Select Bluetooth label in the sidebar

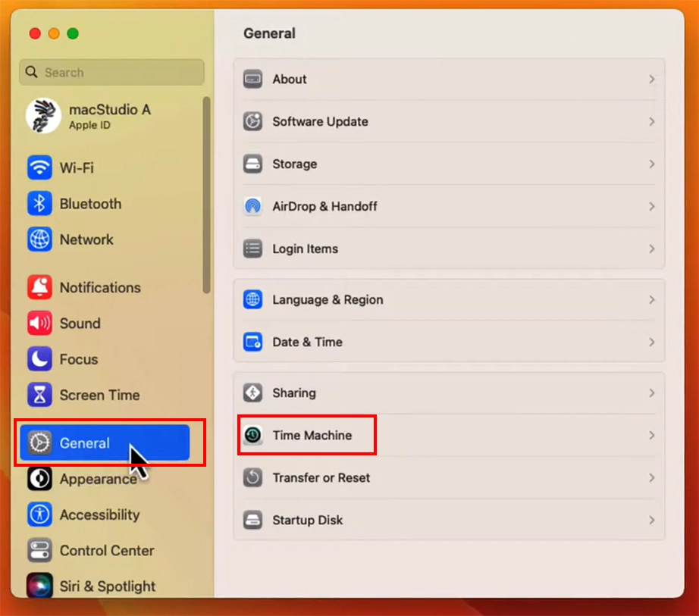coord(90,204)
